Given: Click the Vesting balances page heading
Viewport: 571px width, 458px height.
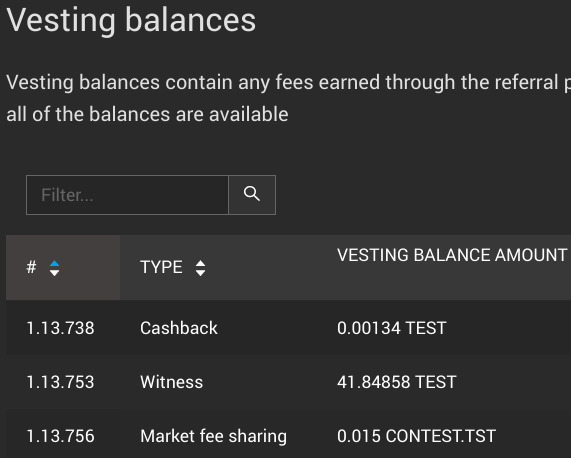Looking at the screenshot, I should (x=131, y=20).
